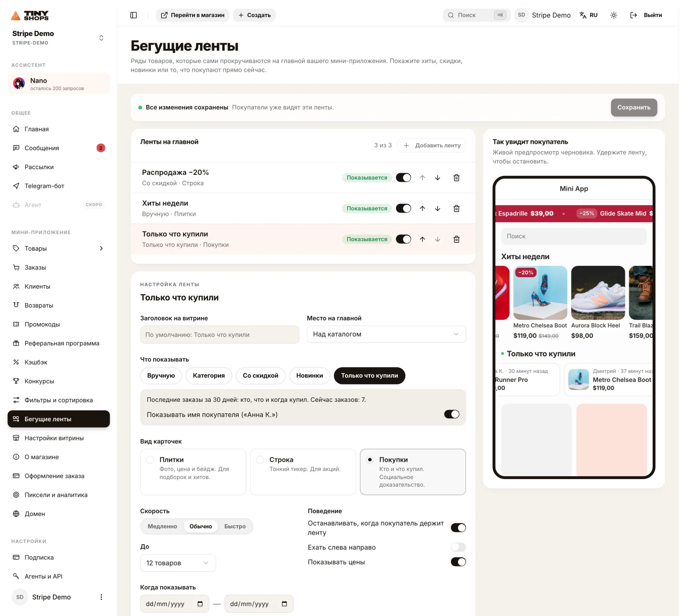
Task: Open «Настройки витрины» sidebar item
Action: coord(59,438)
